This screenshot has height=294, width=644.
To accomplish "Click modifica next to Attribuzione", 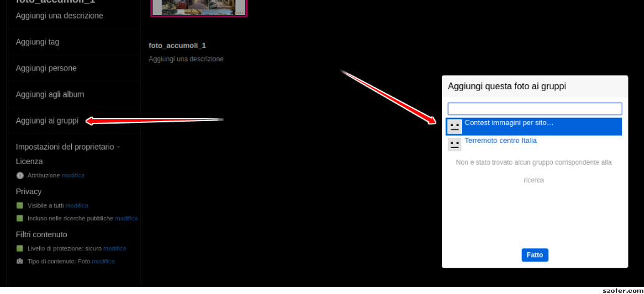I will click(x=73, y=175).
